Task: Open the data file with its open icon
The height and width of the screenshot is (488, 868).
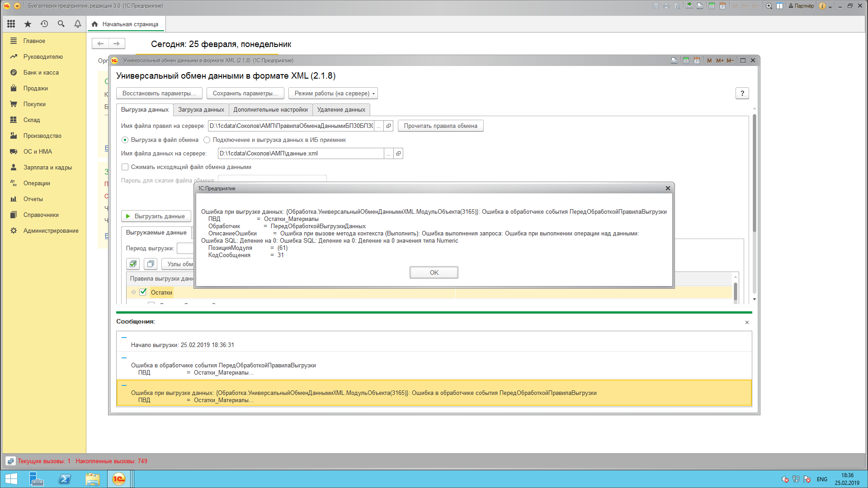Action: pyautogui.click(x=398, y=154)
